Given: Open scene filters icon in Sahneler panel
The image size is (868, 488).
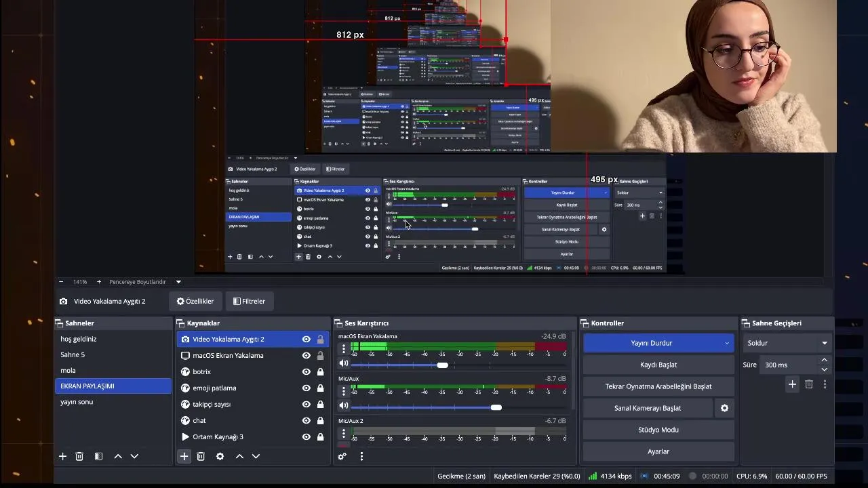Looking at the screenshot, I should click(x=98, y=457).
